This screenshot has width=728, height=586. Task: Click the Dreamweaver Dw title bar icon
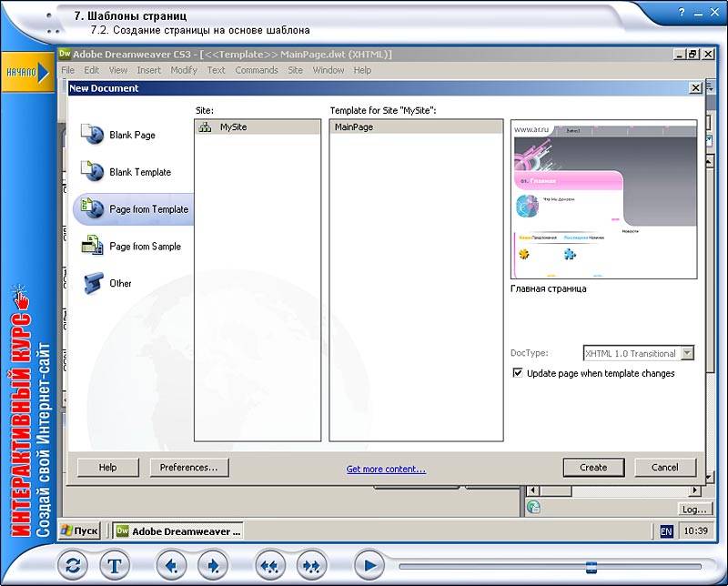(65, 54)
